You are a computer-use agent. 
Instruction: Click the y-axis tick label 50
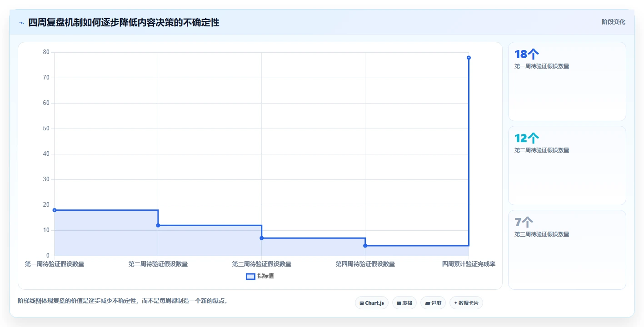pos(46,129)
